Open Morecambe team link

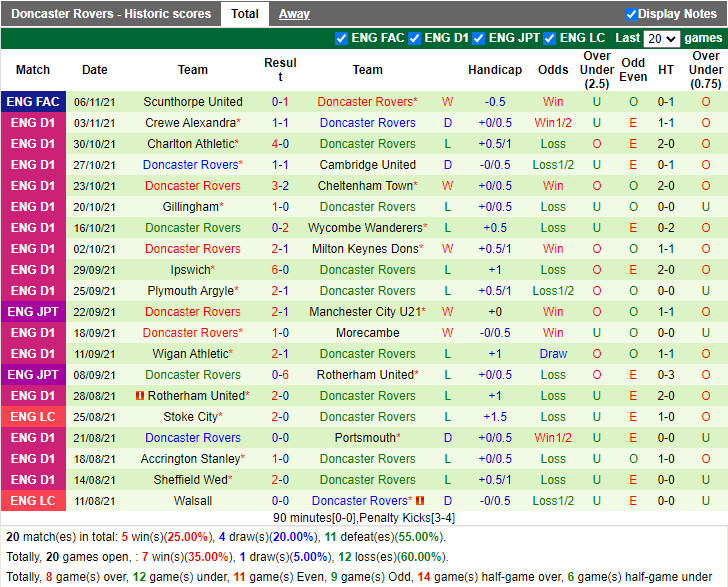[x=367, y=333]
